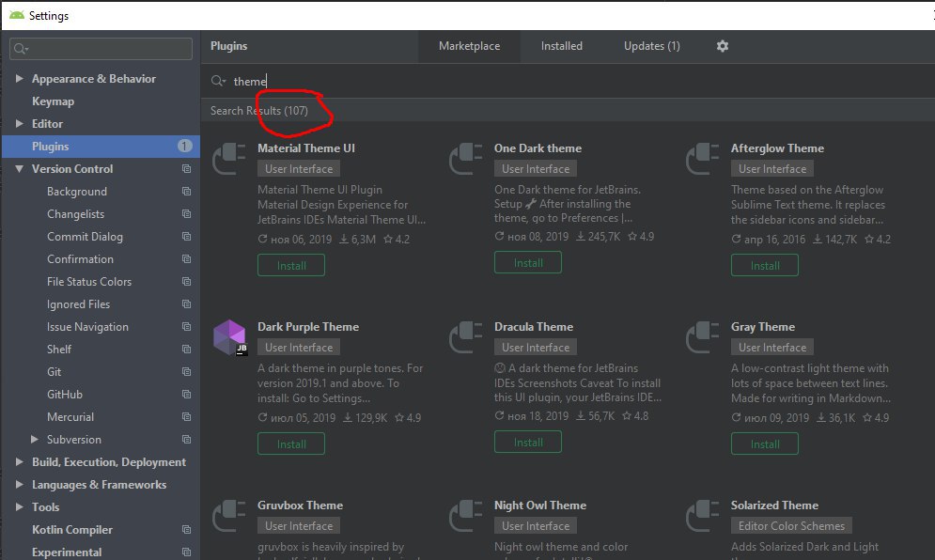Click the project-level icon beside Shelf
The width and height of the screenshot is (935, 560).
[x=187, y=349]
